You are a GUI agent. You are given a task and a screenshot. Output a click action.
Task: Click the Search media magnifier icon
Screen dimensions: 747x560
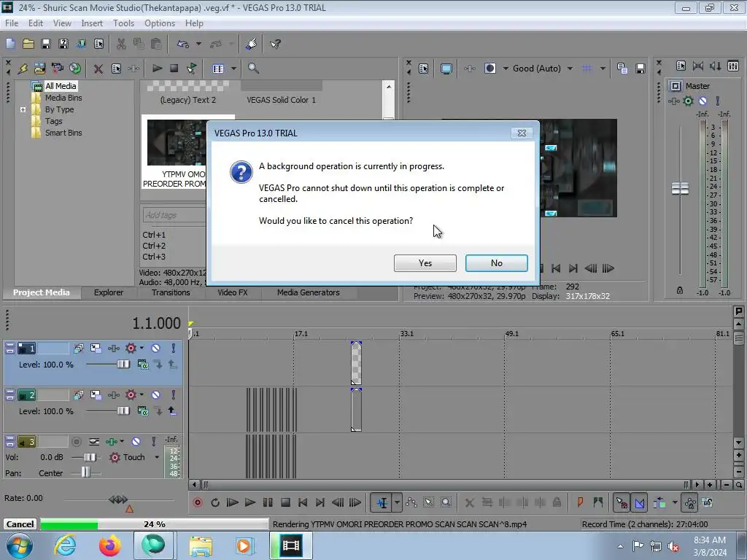click(x=253, y=69)
